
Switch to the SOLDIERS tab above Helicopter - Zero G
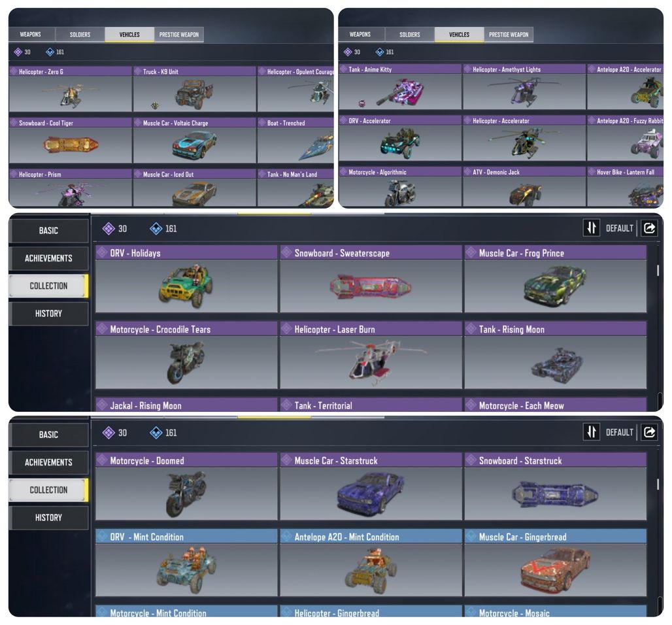pos(80,34)
